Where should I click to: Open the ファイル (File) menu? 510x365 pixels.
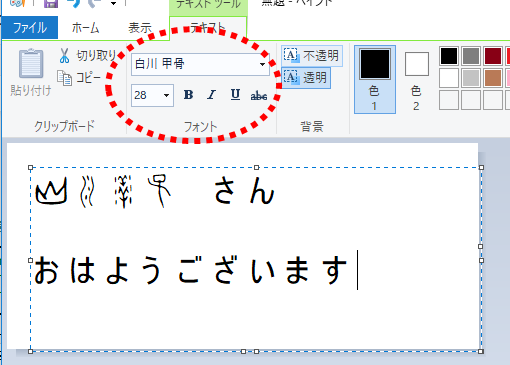(x=30, y=28)
